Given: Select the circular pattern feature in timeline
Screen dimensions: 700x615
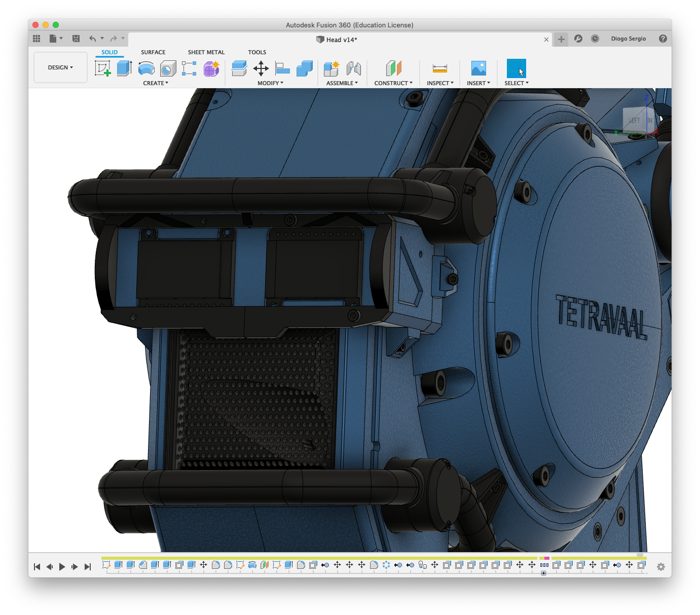Looking at the screenshot, I should tap(386, 565).
